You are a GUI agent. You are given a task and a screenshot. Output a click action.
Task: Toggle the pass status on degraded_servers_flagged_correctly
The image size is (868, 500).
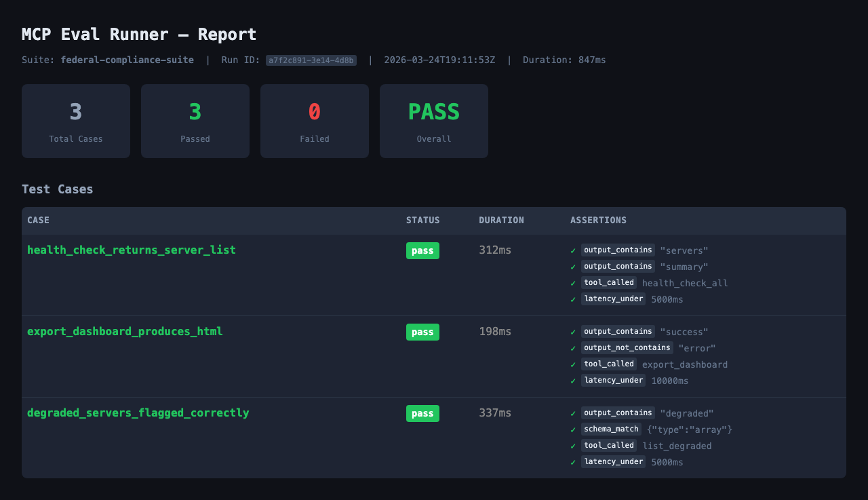click(422, 413)
